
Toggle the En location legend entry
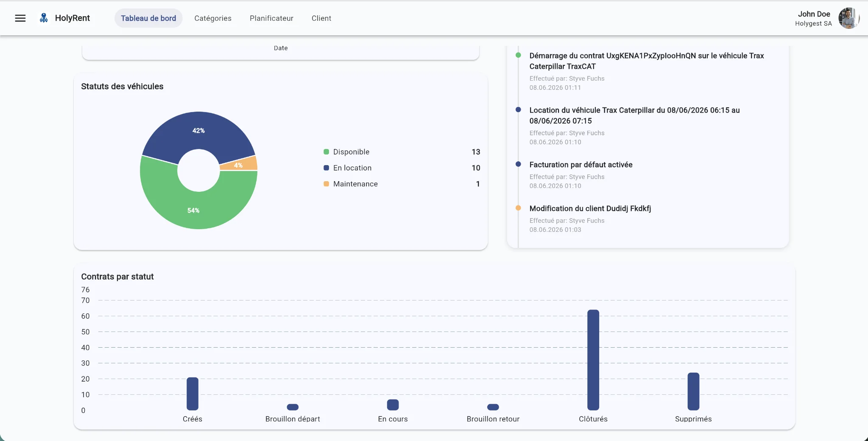(x=347, y=168)
